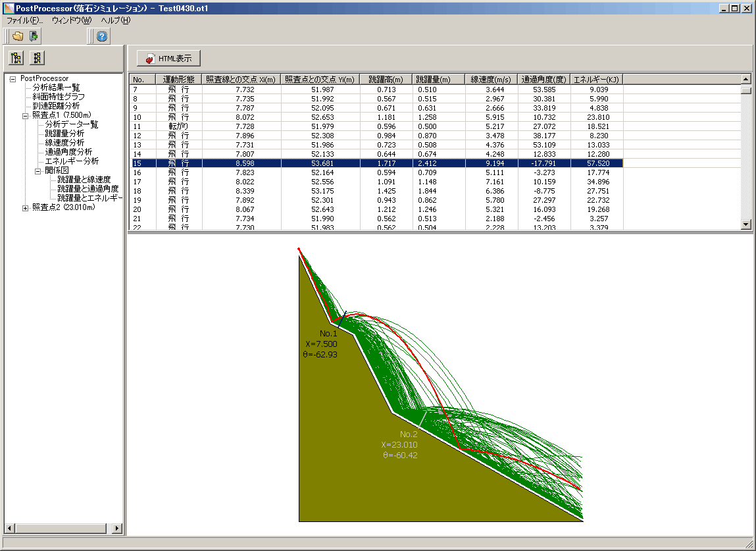This screenshot has width=756, height=551.
Task: Click table scrollbar up arrow
Action: 746,78
